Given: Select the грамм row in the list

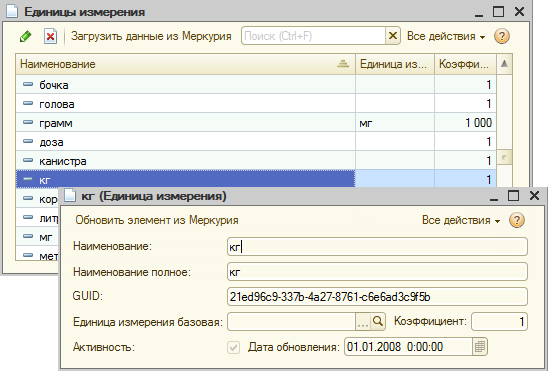Looking at the screenshot, I should 255,123.
